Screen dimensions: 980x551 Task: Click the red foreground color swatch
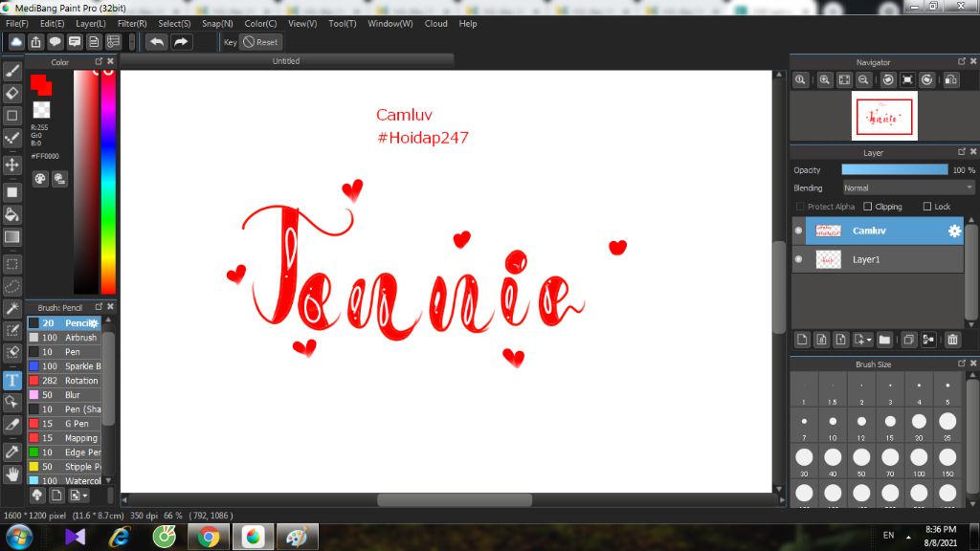tap(40, 84)
